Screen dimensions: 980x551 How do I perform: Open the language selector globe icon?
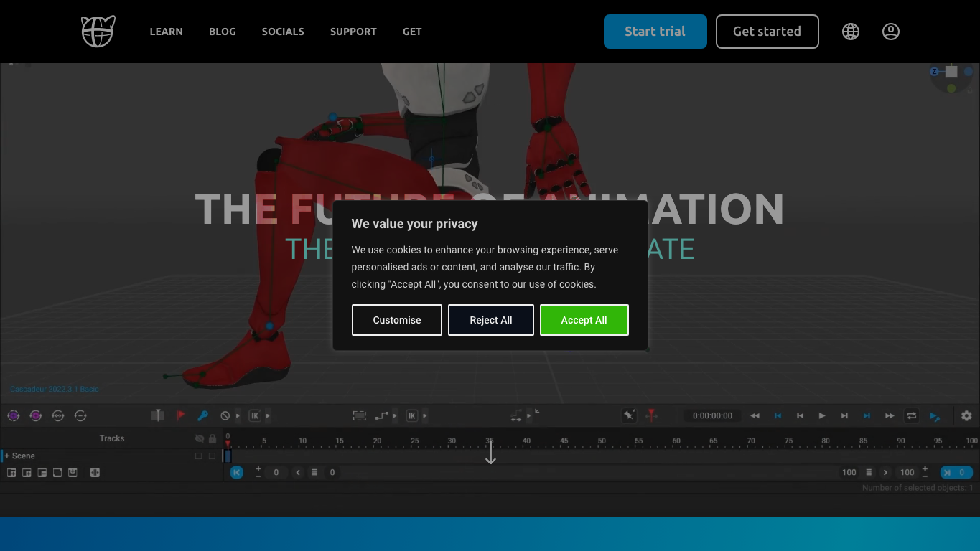click(x=851, y=32)
